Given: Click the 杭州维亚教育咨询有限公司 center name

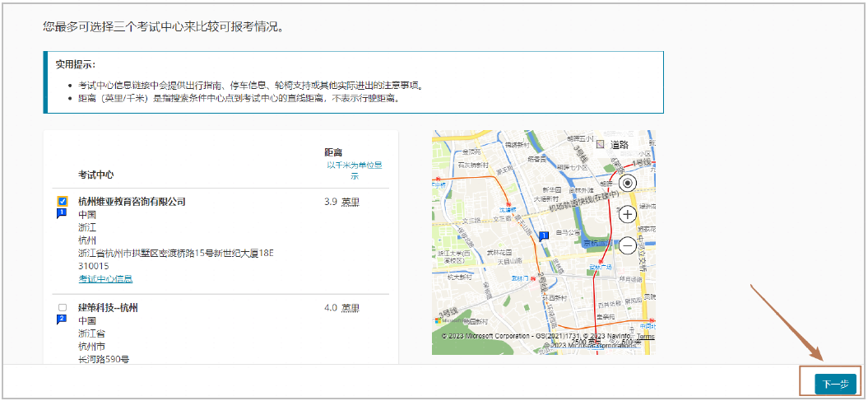Looking at the screenshot, I should (x=132, y=201).
